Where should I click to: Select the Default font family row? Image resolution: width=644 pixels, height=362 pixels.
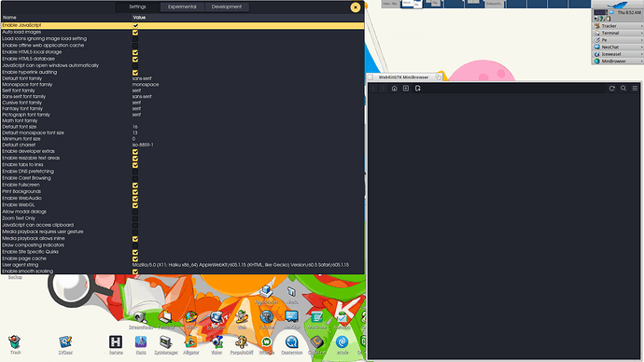pyautogui.click(x=182, y=78)
